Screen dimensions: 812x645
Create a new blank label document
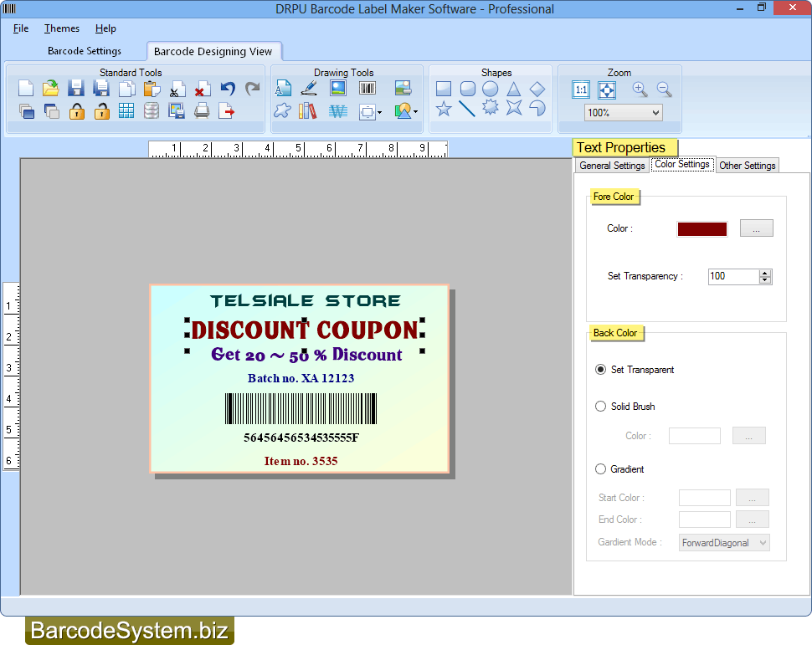[25, 89]
